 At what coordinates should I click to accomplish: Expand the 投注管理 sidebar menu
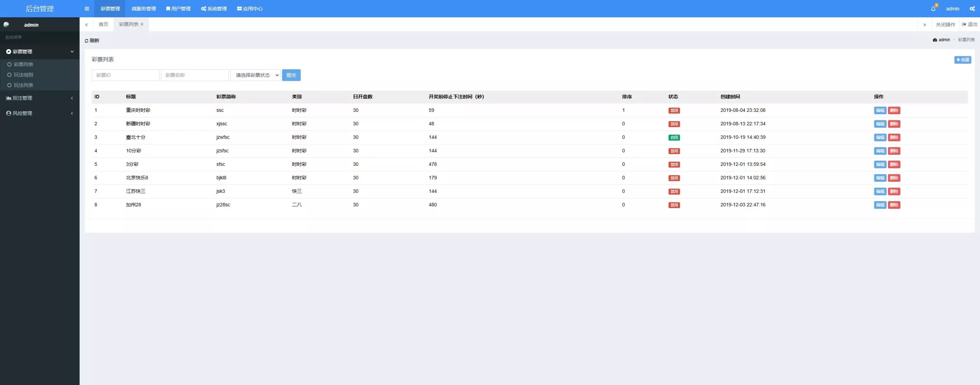tap(39, 98)
